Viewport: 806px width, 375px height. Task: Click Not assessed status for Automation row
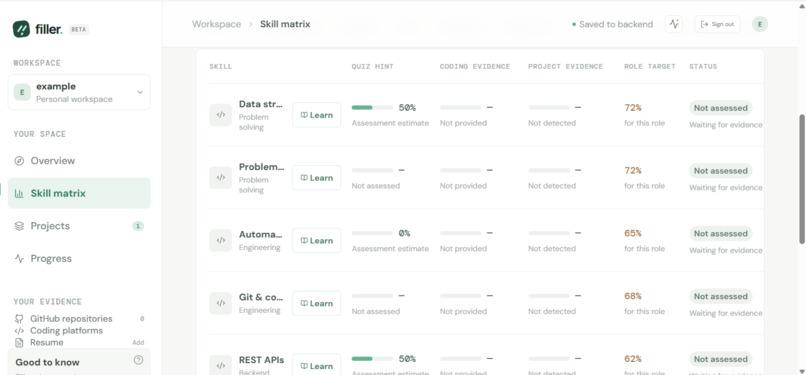click(721, 234)
